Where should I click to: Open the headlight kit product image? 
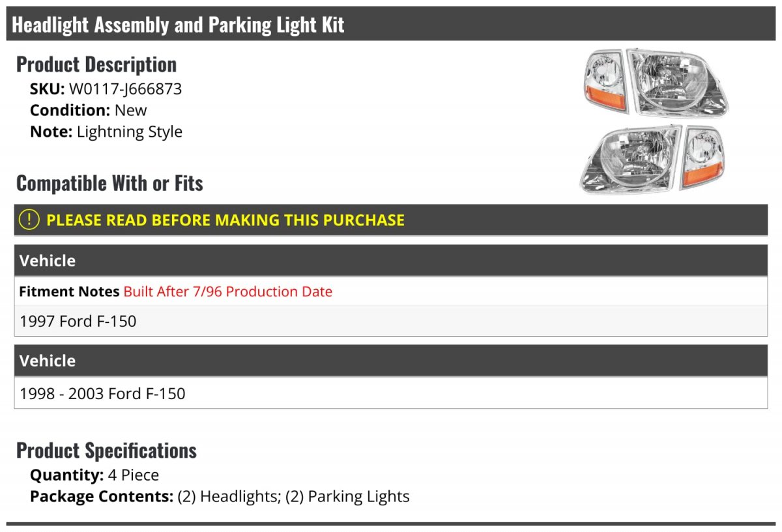coord(654,121)
